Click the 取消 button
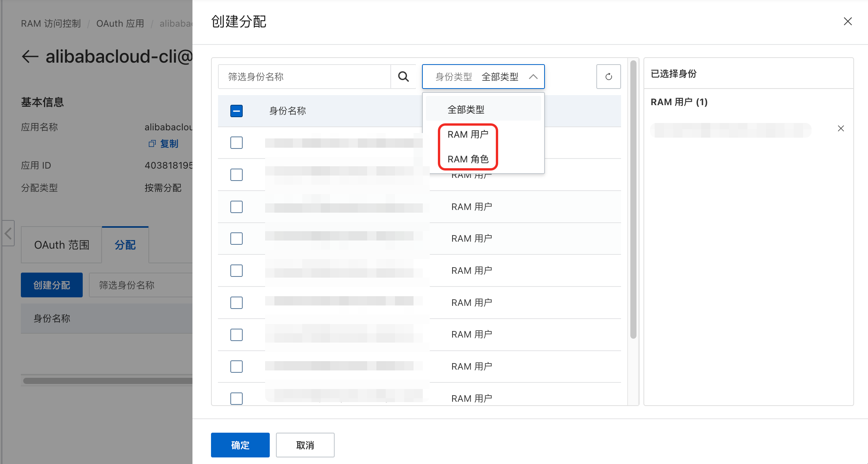 click(305, 445)
